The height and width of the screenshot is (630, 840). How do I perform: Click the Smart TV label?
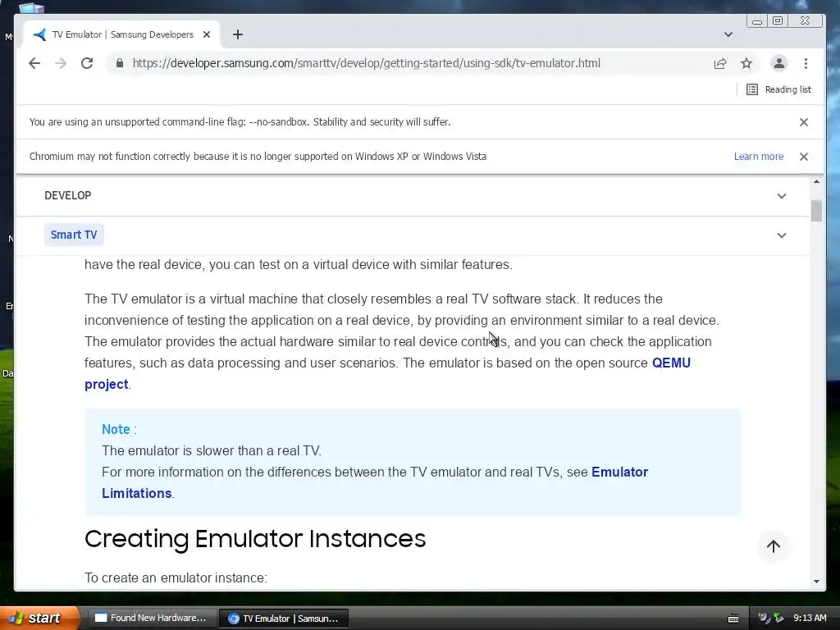pos(74,235)
